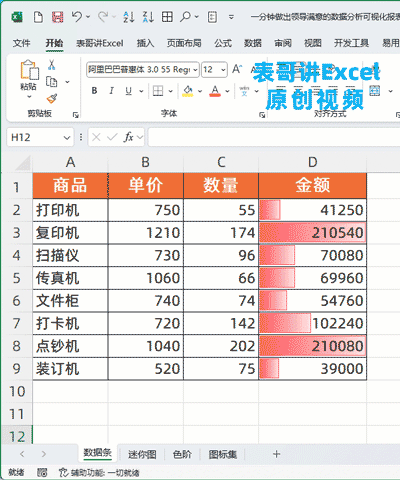Open cell mode macro recording icon in status bar

pos(42,472)
